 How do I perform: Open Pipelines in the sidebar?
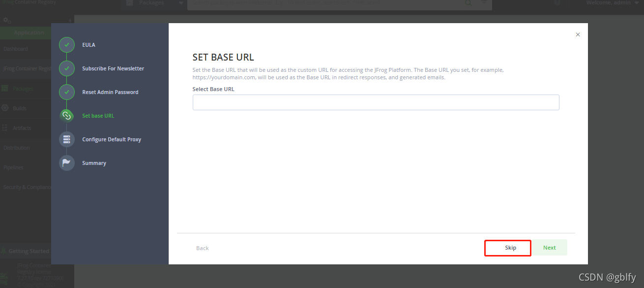pos(13,167)
